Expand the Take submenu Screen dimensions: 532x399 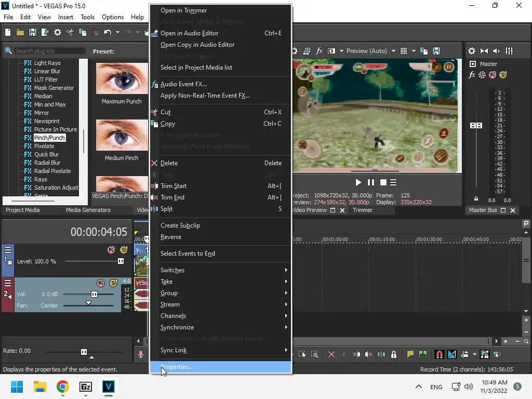pyautogui.click(x=220, y=281)
